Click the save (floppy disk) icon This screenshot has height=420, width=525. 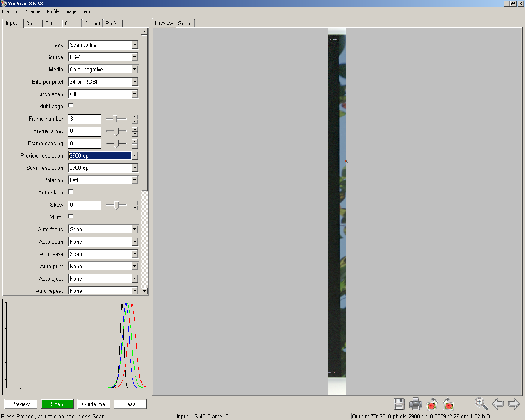(399, 404)
